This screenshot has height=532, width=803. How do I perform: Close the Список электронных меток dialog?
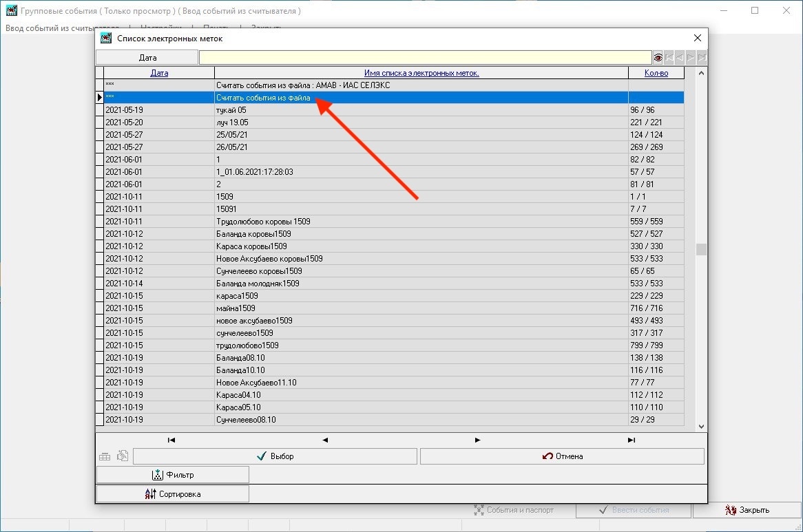pyautogui.click(x=697, y=39)
